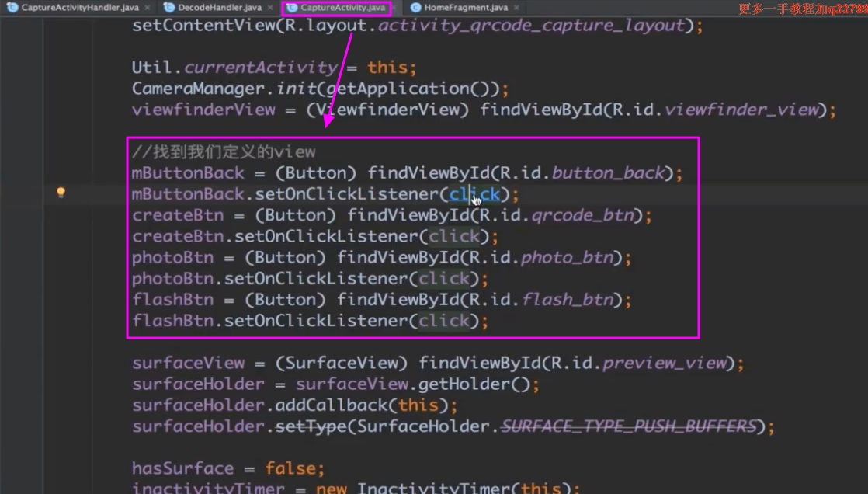
Task: Click flash_btn resource id
Action: tap(568, 299)
